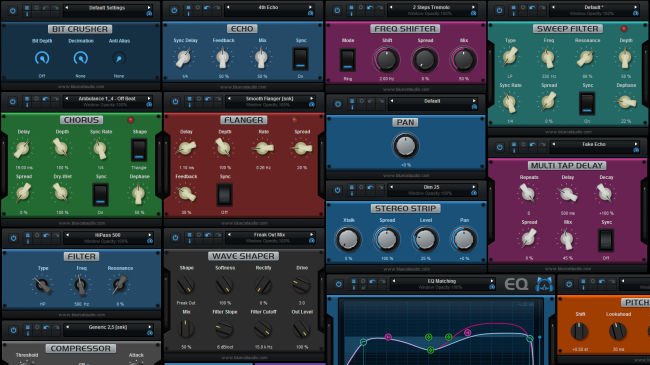Click the red LED indicator in Sweep Filter
650x365 pixels.
(623, 29)
